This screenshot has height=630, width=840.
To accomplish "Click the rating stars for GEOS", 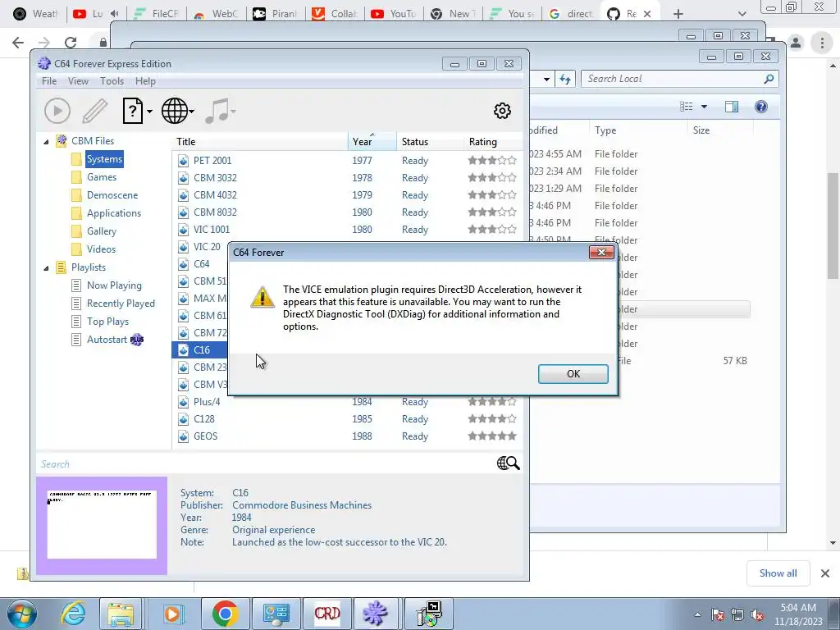I will click(x=492, y=436).
